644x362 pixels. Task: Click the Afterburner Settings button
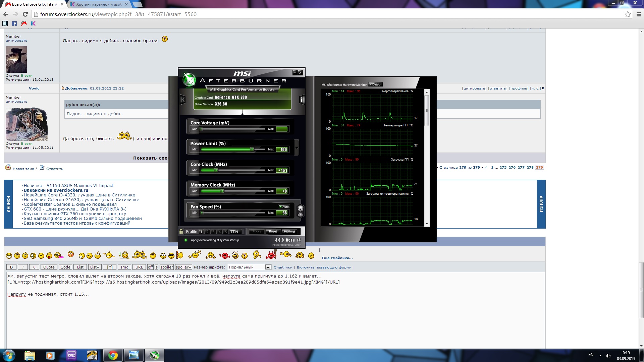tap(289, 231)
